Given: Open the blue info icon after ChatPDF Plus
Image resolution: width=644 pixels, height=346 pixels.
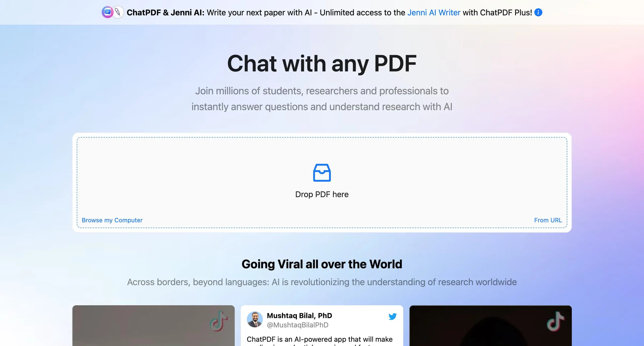Looking at the screenshot, I should (538, 12).
